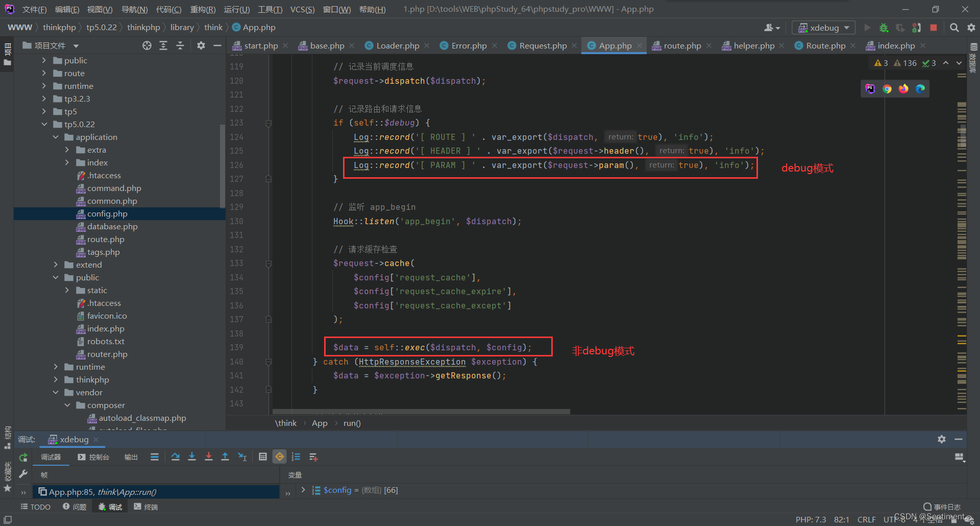Go to previous highlighted problem arrow

(946, 63)
